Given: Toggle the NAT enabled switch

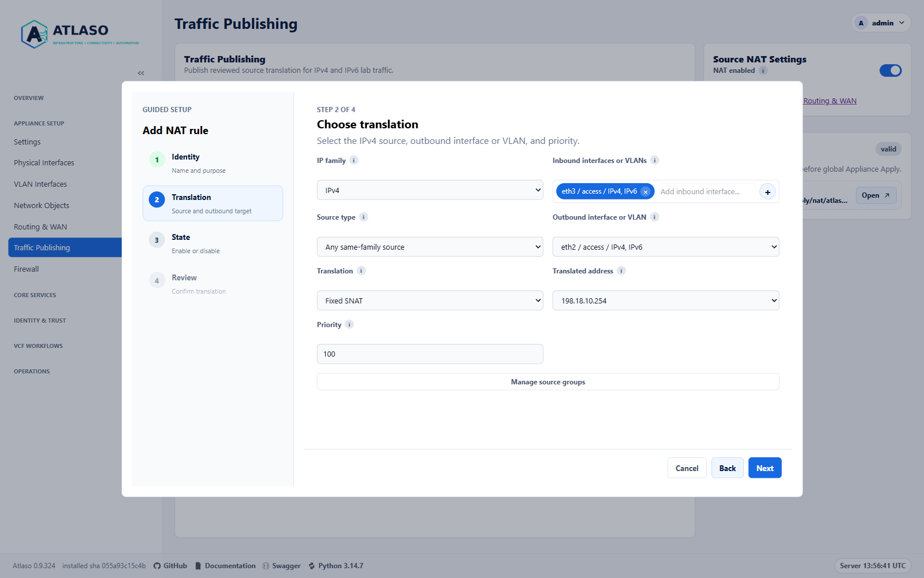Looking at the screenshot, I should [891, 71].
